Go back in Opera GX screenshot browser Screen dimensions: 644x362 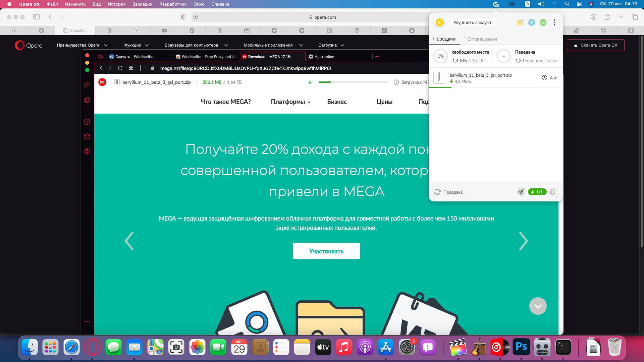tap(101, 68)
